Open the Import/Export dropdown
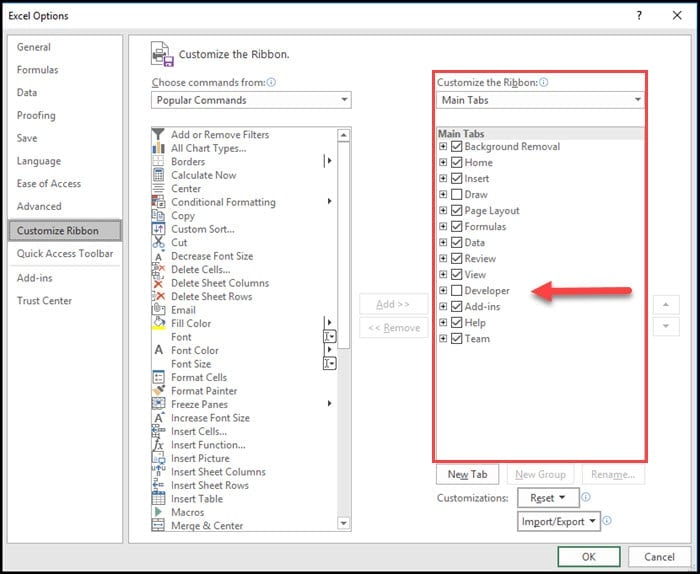Viewport: 700px width, 574px height. 559,521
